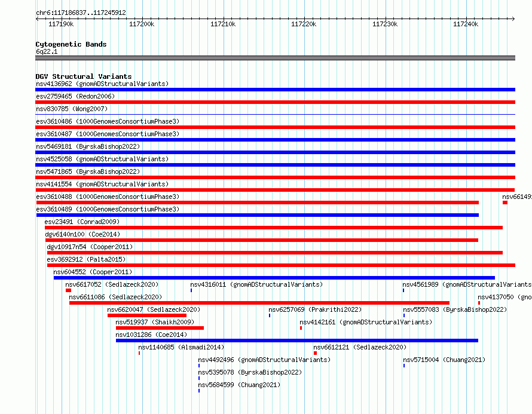Select the nsv5715004 (Chuang2021) label
This screenshot has width=532, height=414.
pos(444,360)
